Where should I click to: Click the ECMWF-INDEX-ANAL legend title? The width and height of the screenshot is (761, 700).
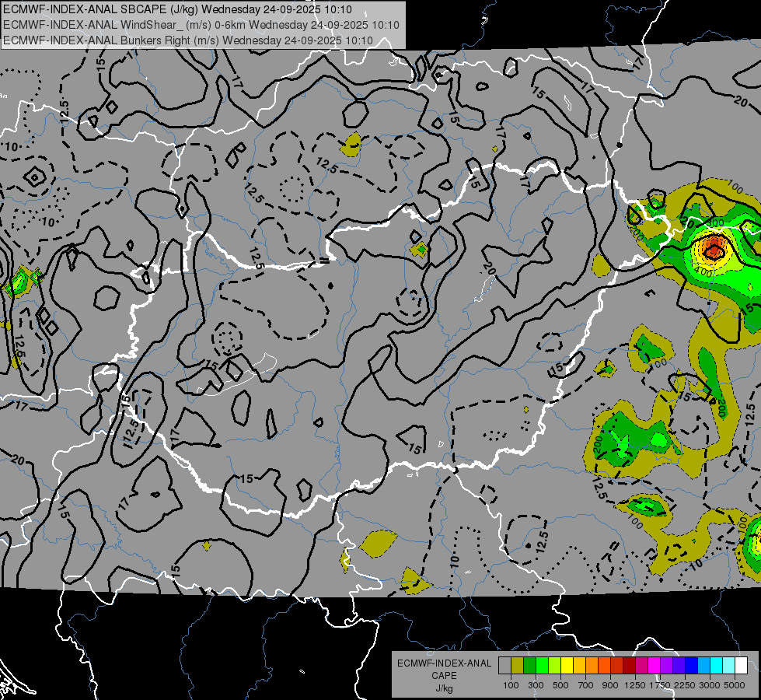[x=444, y=663]
